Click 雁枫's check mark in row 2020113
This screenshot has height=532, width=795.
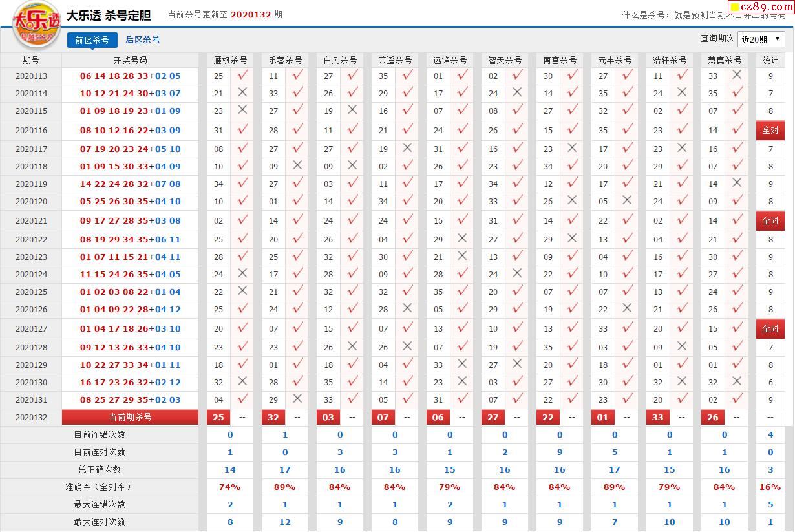click(242, 76)
